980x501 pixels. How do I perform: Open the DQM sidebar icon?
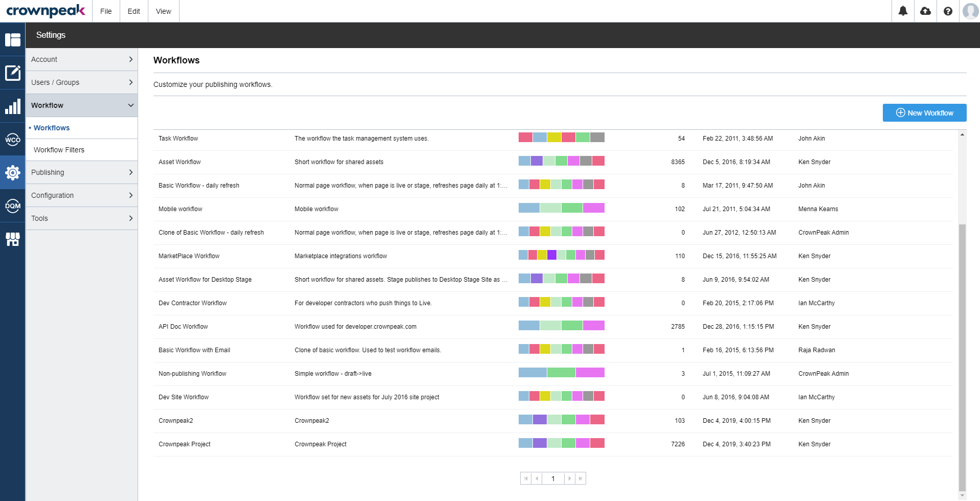(13, 206)
